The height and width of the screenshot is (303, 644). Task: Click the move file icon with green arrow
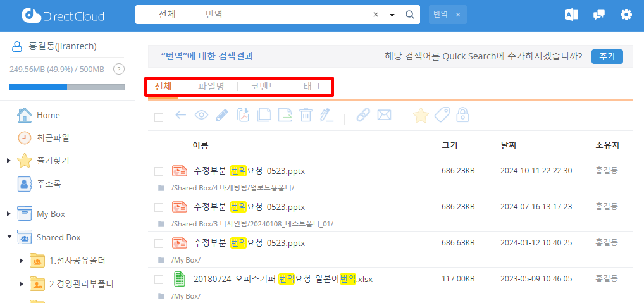click(285, 115)
